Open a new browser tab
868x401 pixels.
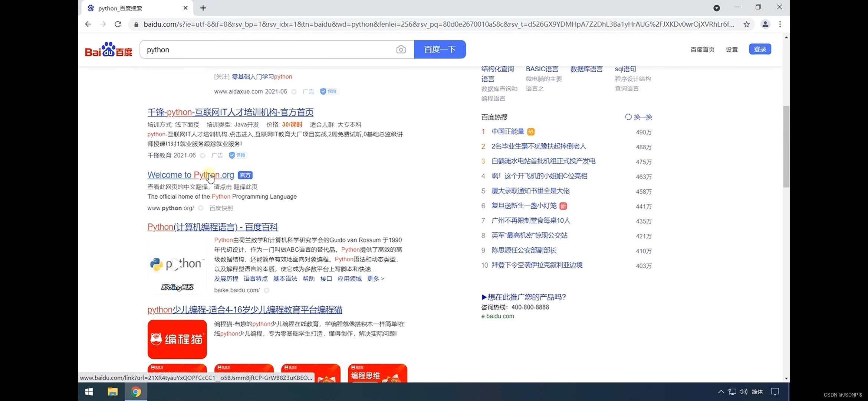tap(203, 8)
